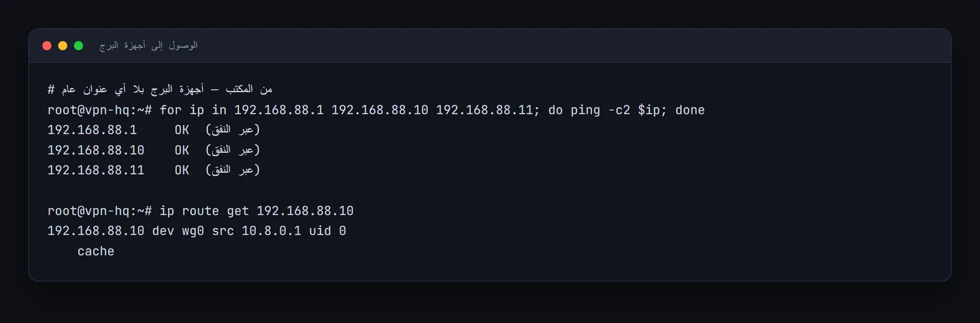Viewport: 980px width, 323px height.
Task: Click the 'ip route get' command text
Action: tap(204, 211)
